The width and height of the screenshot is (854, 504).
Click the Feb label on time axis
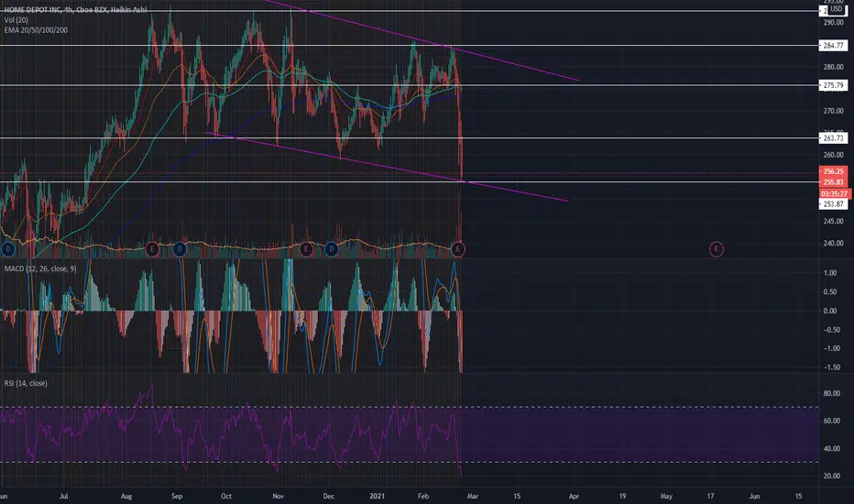(x=423, y=497)
